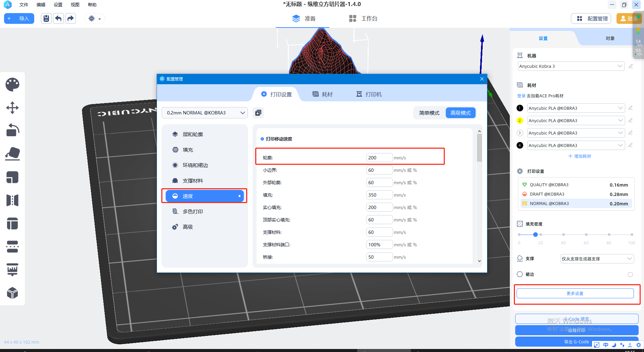
Task: Click the 更多设置 button
Action: (x=575, y=293)
